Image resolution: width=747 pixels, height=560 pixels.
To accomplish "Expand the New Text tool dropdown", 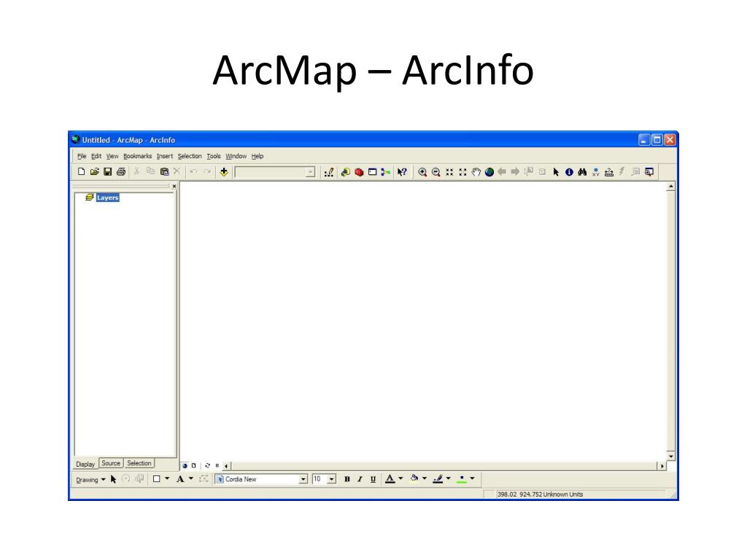I will pos(191,478).
